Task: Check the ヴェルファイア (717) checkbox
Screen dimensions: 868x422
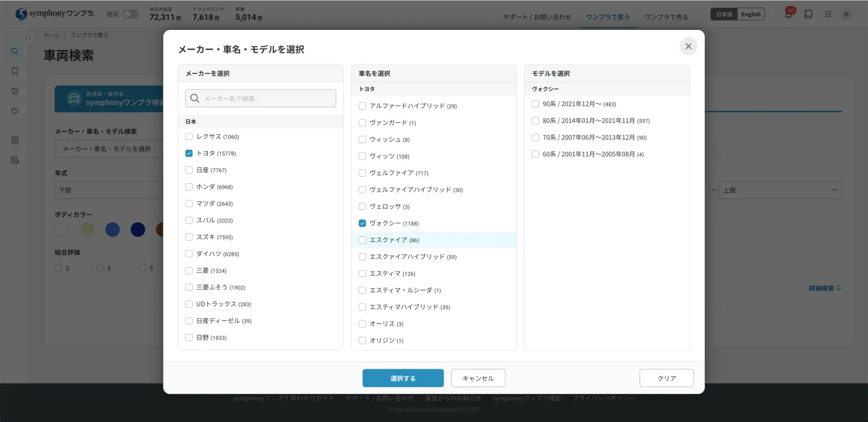Action: [362, 173]
